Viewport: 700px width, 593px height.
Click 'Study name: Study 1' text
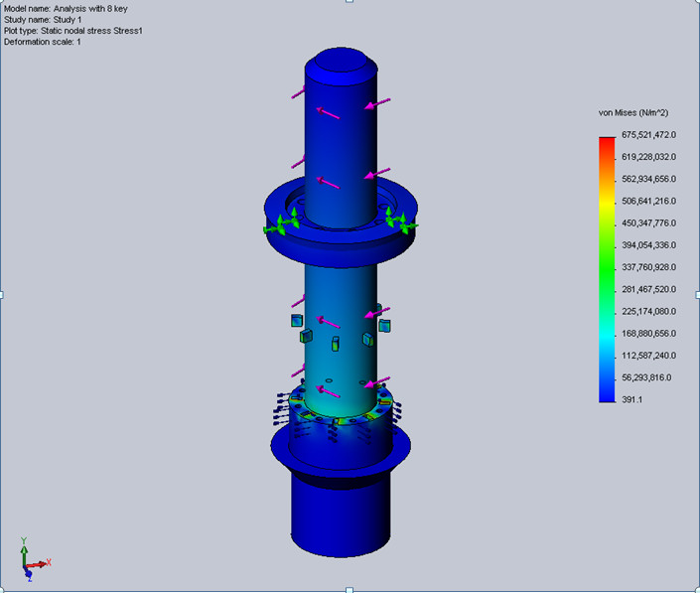point(43,20)
